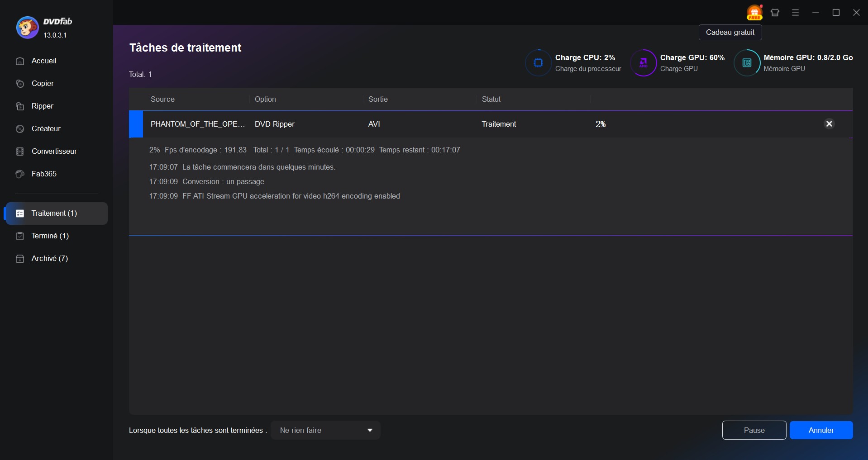The width and height of the screenshot is (868, 460).
Task: Click 'Charge CPU: 2%' label
Action: 585,57
